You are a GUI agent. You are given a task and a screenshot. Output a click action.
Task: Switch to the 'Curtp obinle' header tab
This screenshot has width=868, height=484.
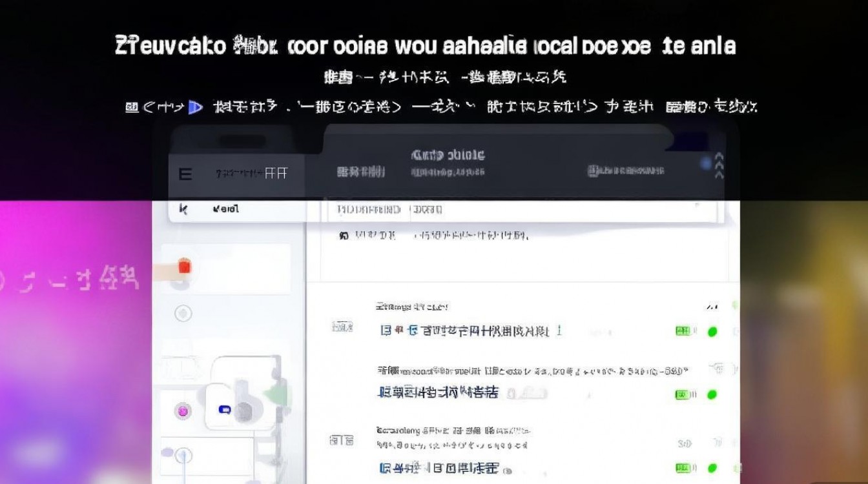(x=448, y=155)
